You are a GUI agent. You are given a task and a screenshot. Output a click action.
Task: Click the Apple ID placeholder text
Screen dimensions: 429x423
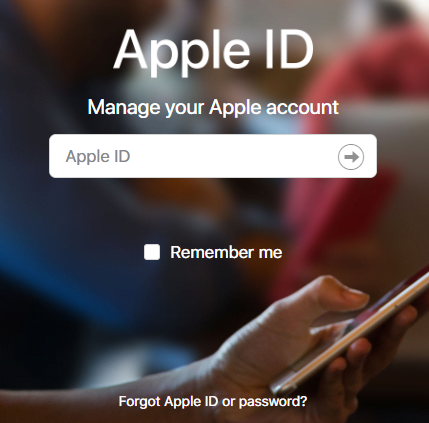click(x=98, y=156)
